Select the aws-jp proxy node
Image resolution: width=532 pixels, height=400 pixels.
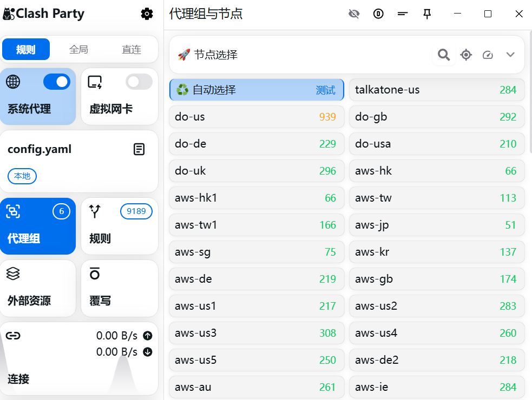pos(436,225)
